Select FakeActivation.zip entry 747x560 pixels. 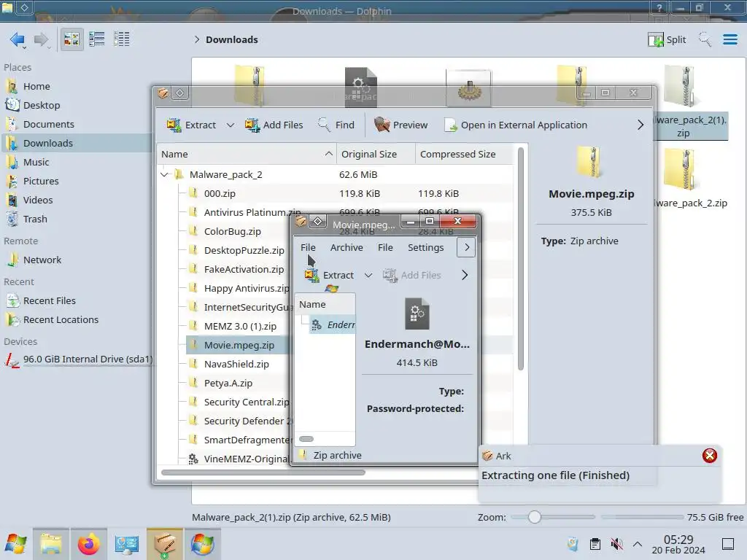tap(244, 270)
